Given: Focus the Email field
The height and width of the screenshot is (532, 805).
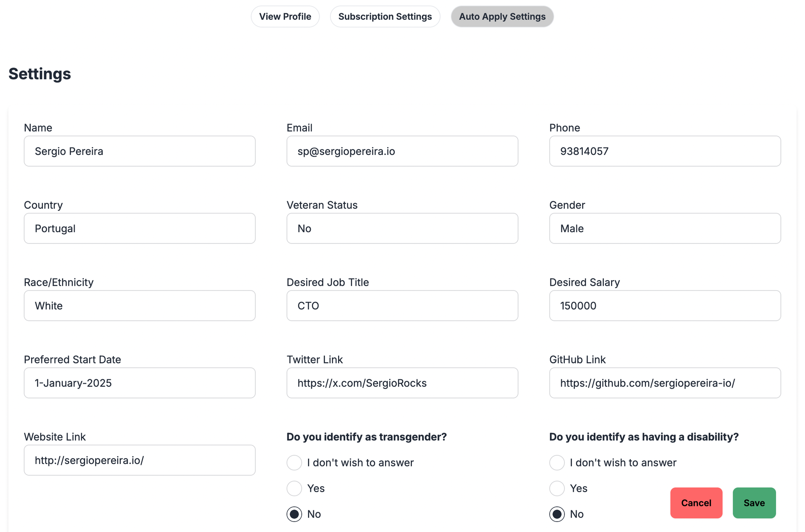Looking at the screenshot, I should point(402,151).
